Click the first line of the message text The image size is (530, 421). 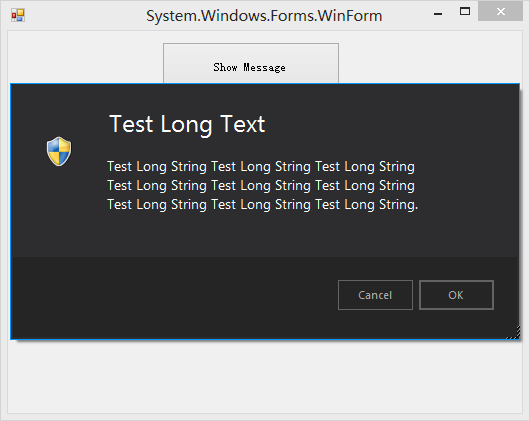(261, 167)
